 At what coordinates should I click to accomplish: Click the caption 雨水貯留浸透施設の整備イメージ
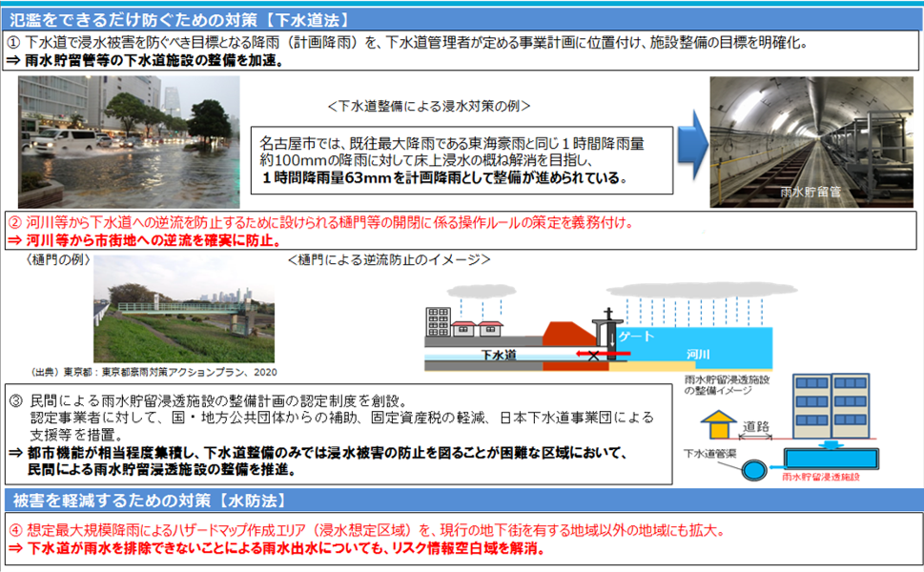tap(727, 385)
